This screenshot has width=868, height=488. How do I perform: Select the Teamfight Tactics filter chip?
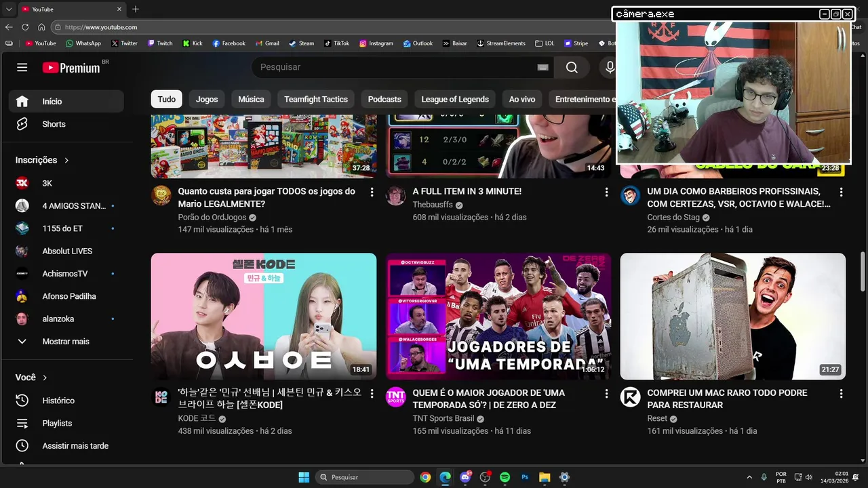click(316, 99)
